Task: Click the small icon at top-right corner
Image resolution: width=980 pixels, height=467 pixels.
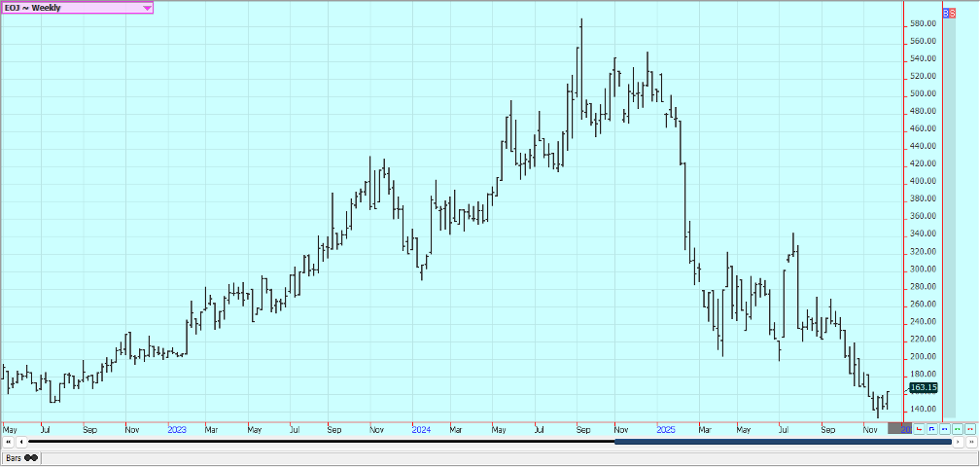Action: [x=949, y=13]
